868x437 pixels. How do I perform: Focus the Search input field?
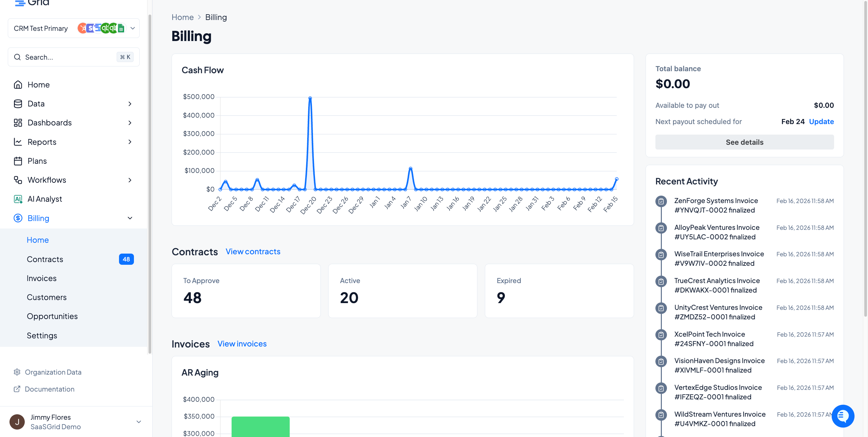coord(68,57)
